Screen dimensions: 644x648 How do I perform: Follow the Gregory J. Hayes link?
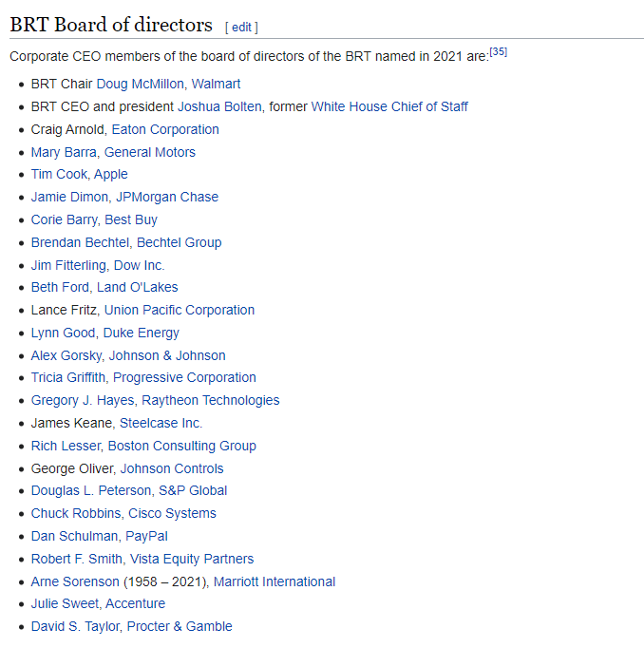point(83,400)
